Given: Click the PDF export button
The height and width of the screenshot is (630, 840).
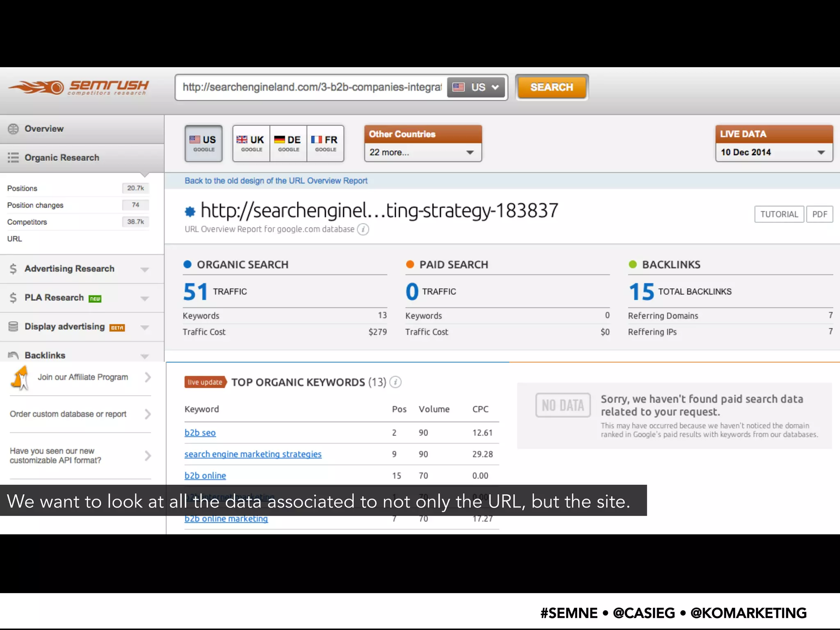Looking at the screenshot, I should click(x=819, y=214).
